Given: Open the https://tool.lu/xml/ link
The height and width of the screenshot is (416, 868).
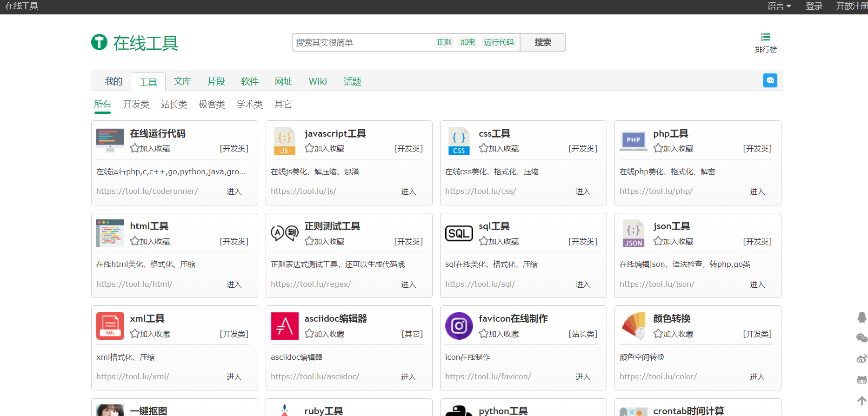Looking at the screenshot, I should tap(133, 376).
